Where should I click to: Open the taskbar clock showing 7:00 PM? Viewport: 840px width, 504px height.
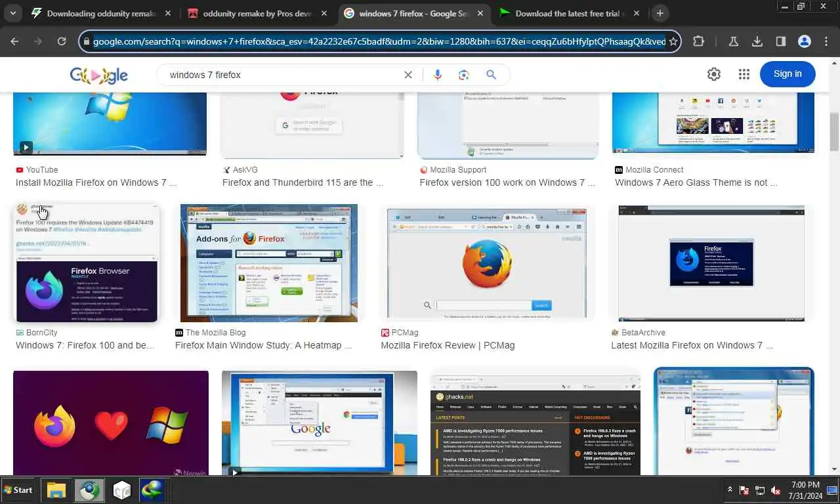tap(805, 490)
